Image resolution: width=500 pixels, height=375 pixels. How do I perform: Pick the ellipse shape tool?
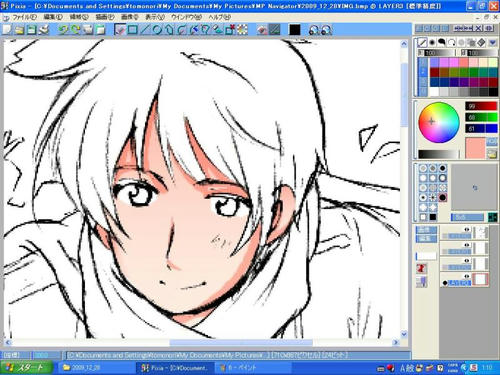pyautogui.click(x=157, y=30)
